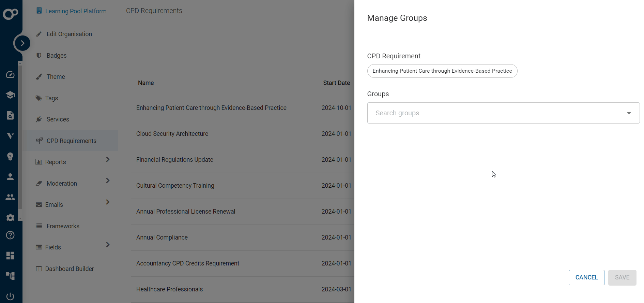
Task: Click the list icon beside Frameworks
Action: [39, 226]
